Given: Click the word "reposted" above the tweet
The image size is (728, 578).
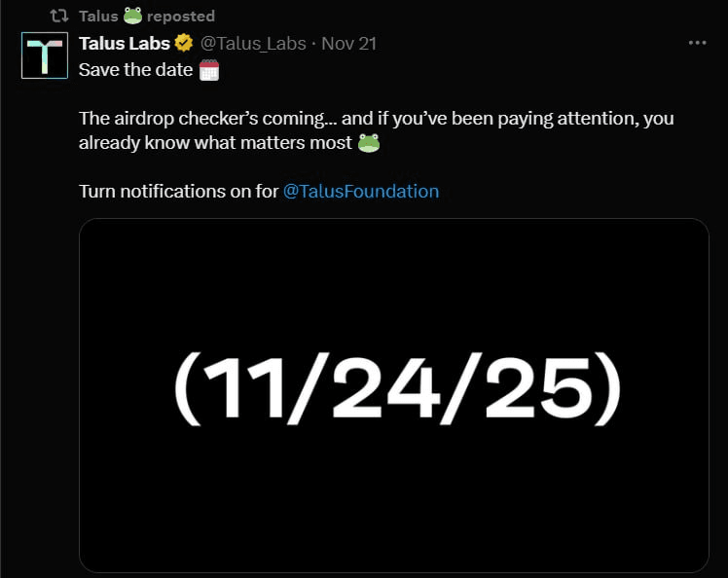Looking at the screenshot, I should click(x=181, y=16).
